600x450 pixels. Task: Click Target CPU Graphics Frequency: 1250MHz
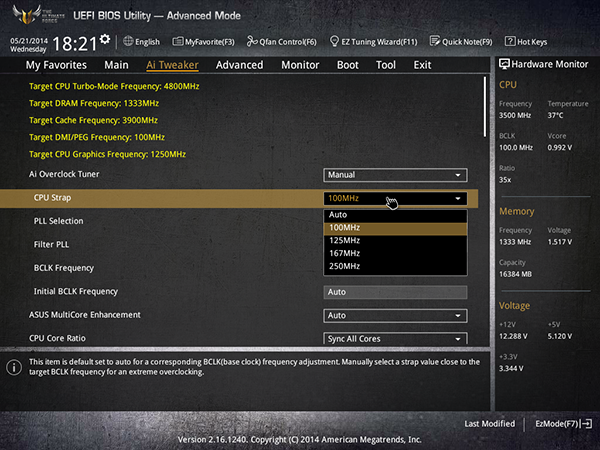(x=108, y=154)
